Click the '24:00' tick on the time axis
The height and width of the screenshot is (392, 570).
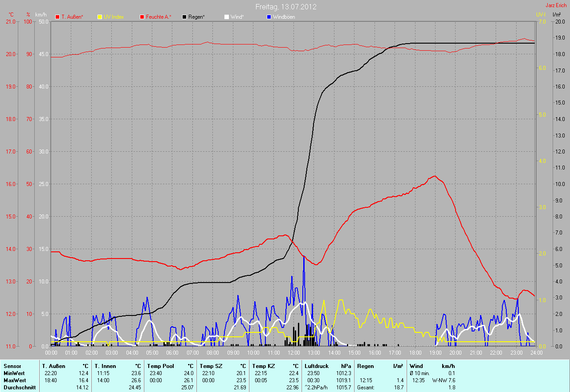[536, 353]
